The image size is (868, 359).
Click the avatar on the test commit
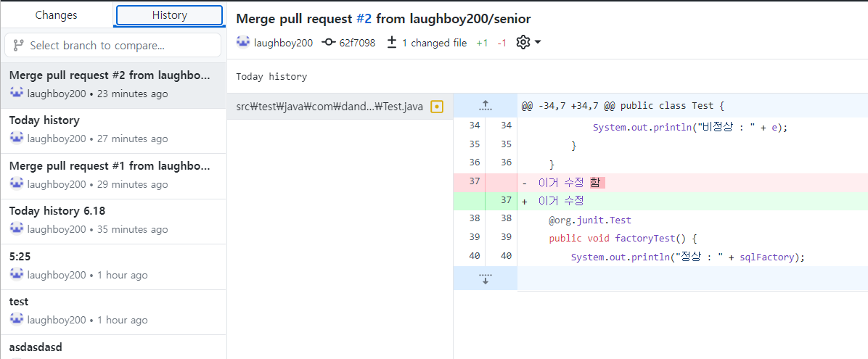[x=17, y=320]
